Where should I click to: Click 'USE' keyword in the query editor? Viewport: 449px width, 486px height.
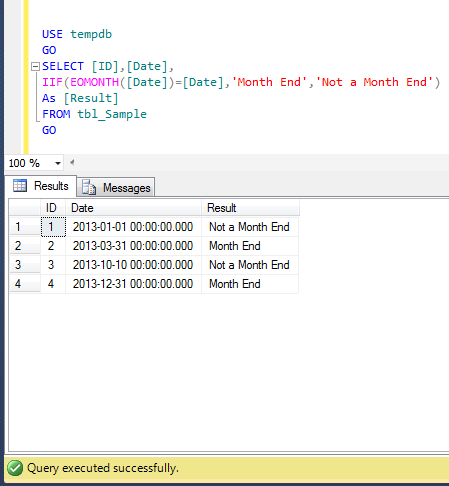pos(52,34)
